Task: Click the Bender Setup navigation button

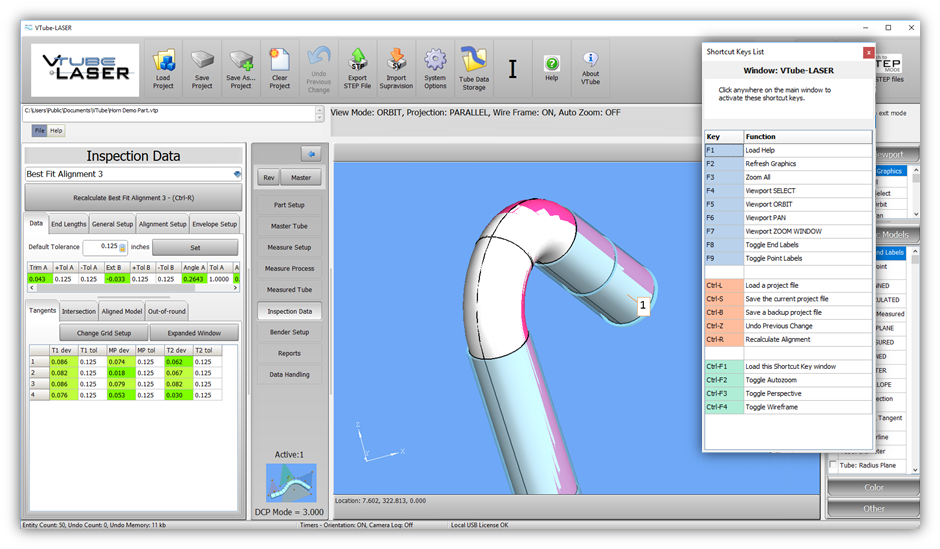Action: point(288,332)
